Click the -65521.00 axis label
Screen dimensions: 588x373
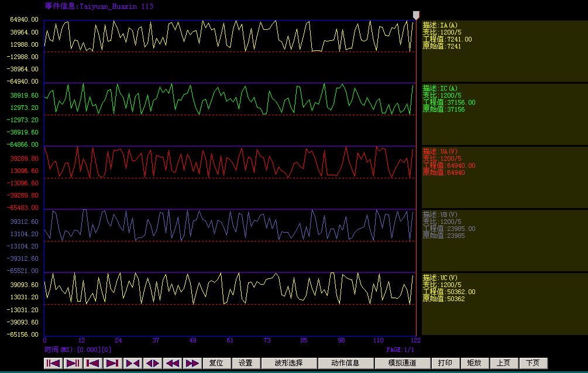coord(22,271)
